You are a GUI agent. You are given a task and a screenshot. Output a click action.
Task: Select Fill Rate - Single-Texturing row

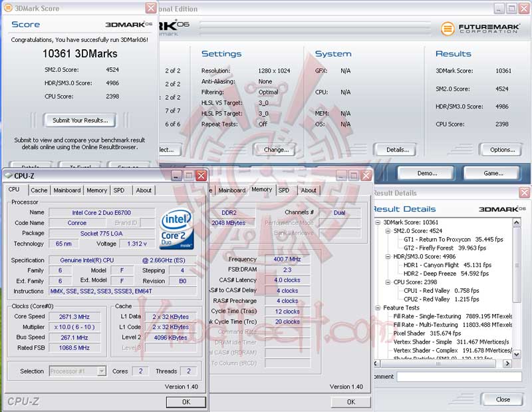[453, 316]
